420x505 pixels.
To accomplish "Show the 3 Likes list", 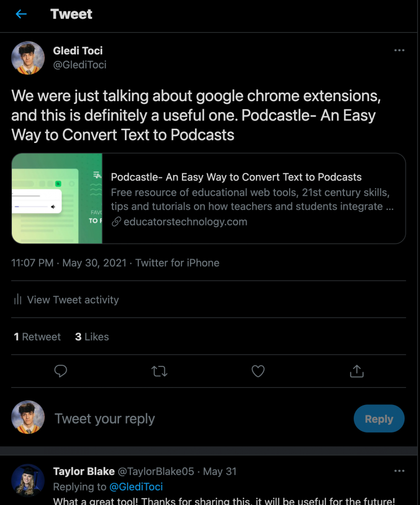I will tap(92, 337).
